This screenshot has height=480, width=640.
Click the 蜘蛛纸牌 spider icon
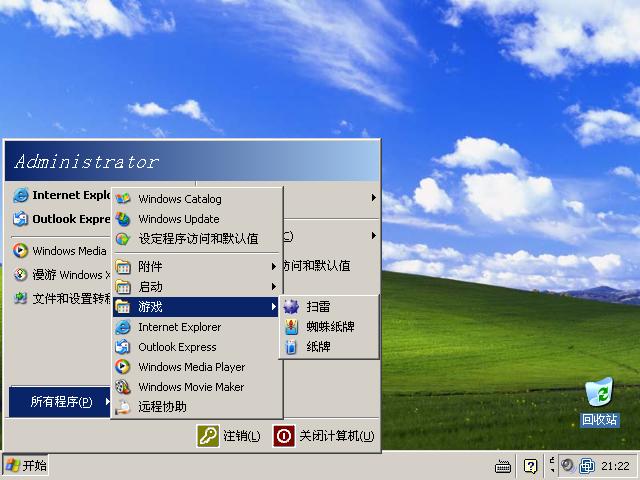291,327
